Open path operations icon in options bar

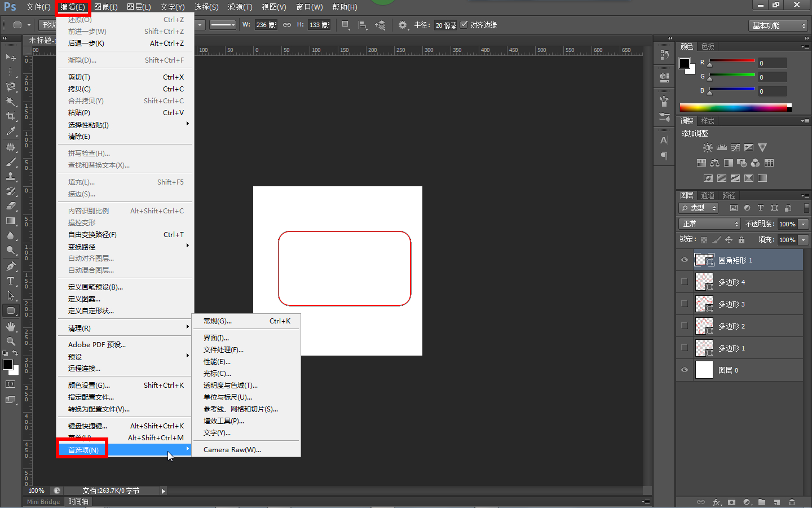346,25
